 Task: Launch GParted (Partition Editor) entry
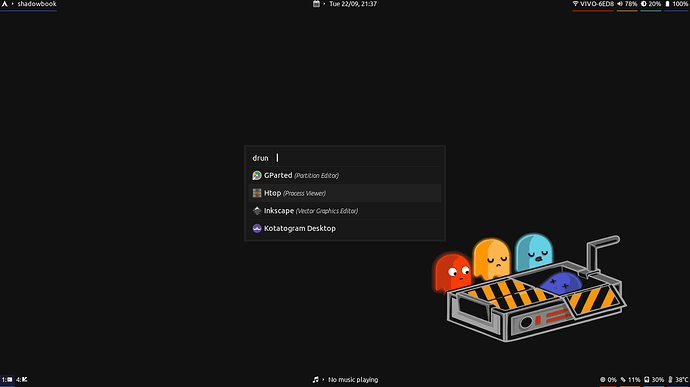(345, 175)
